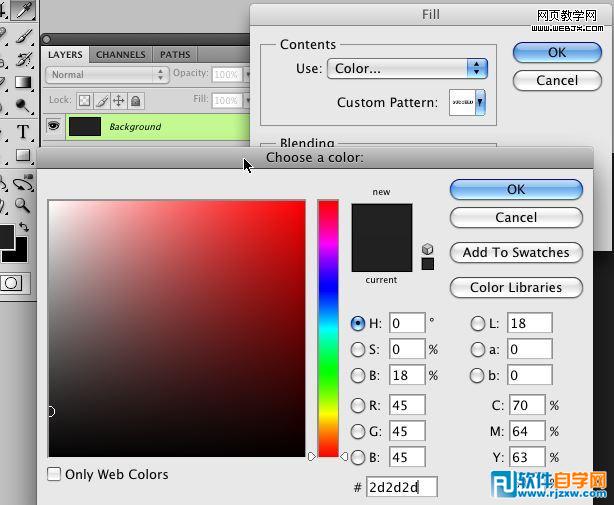Select the Gradient tool
This screenshot has height=505, width=614.
click(x=23, y=82)
